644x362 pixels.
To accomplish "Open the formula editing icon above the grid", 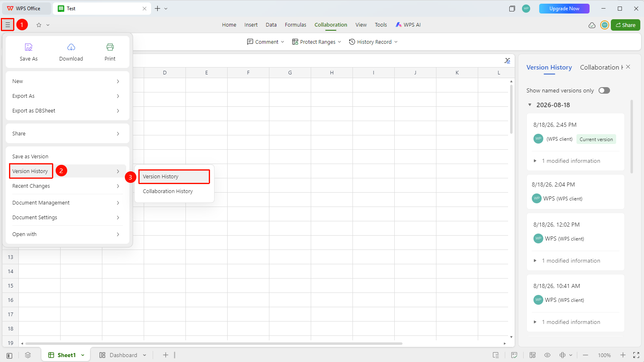I will pyautogui.click(x=507, y=61).
